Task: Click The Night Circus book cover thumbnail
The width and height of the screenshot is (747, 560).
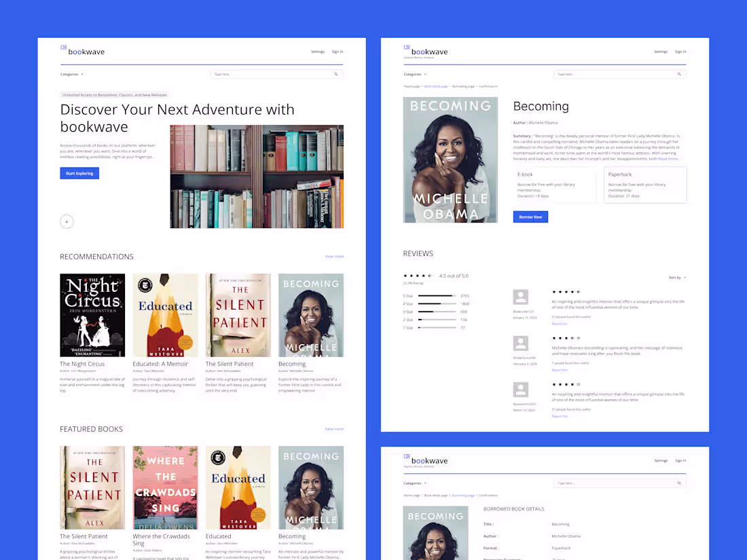Action: click(x=92, y=314)
